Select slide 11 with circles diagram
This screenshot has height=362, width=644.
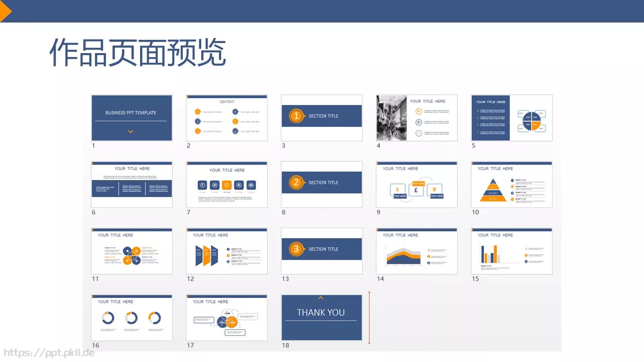[x=132, y=251]
